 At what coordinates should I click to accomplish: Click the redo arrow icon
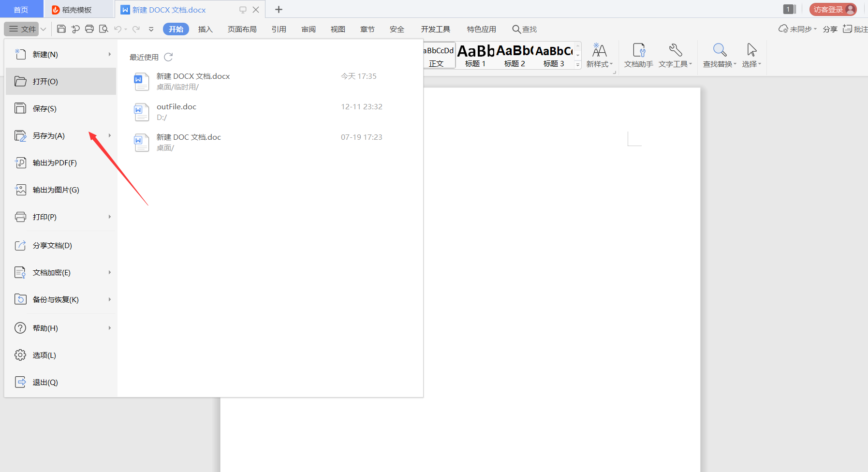click(136, 29)
